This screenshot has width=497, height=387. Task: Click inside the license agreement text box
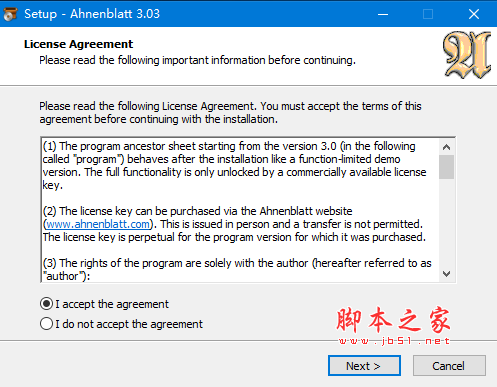point(240,210)
